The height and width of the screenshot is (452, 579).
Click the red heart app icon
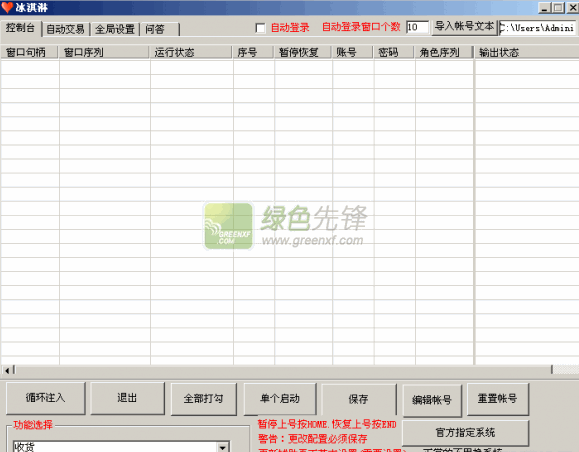tap(7, 7)
